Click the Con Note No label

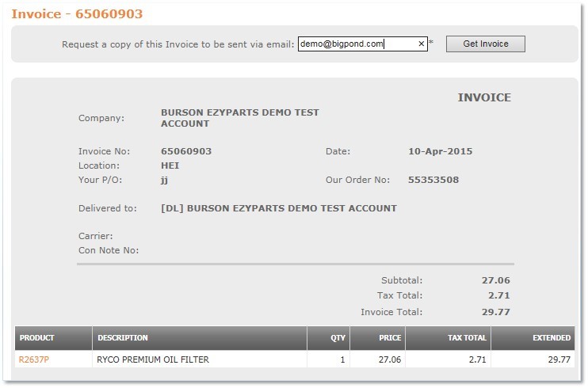pos(109,250)
